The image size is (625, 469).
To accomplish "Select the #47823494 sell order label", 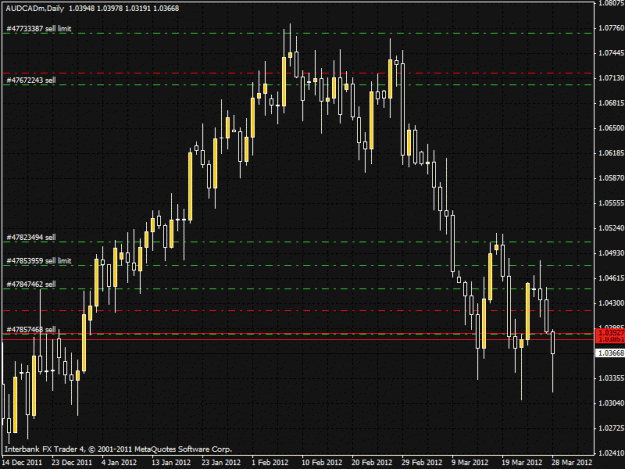I will (31, 237).
